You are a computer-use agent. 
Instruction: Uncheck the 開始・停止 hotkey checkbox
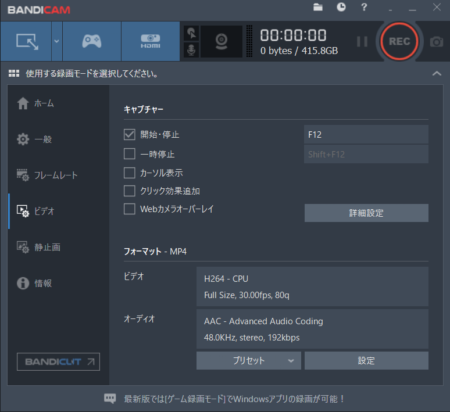click(x=129, y=134)
